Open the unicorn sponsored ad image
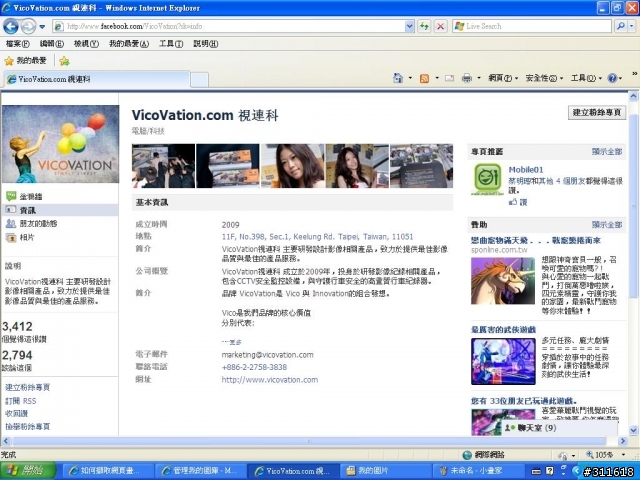Viewport: 640px width, 480px height. pyautogui.click(x=503, y=281)
